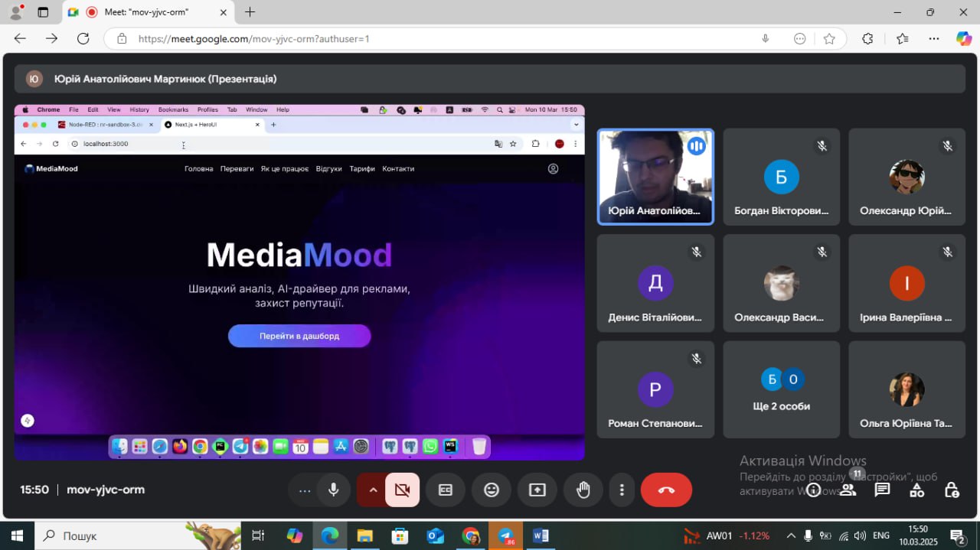Select Node-RED tab in shared Chrome

[x=106, y=125]
